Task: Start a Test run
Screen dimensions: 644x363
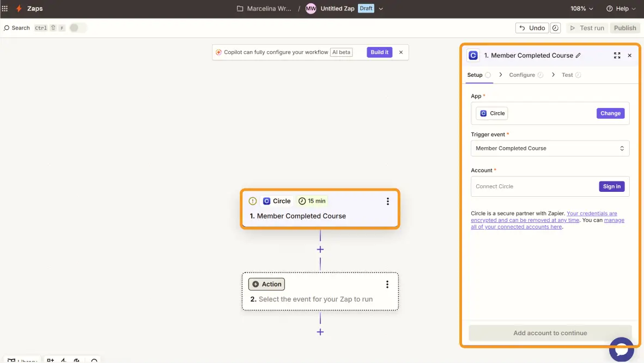Action: coord(587,28)
